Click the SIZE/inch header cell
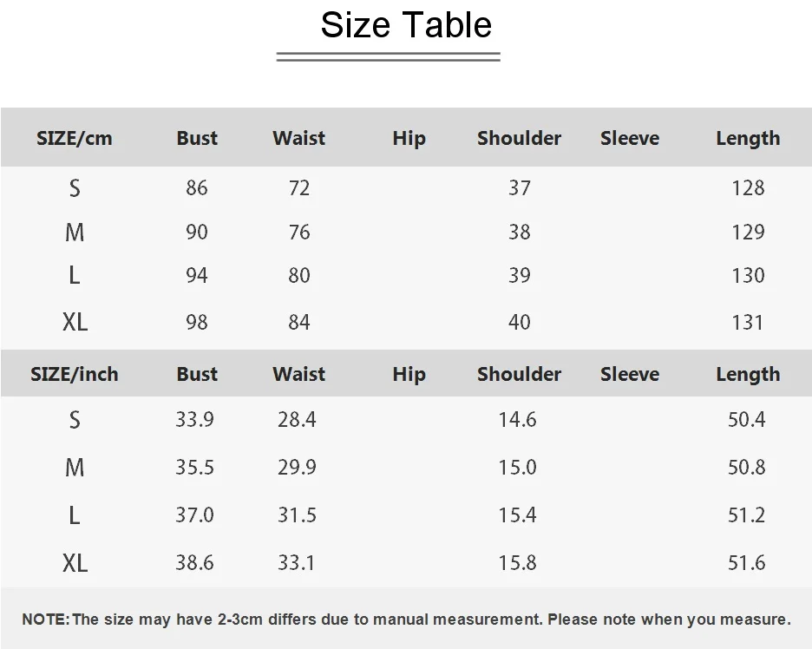This screenshot has width=812, height=649. pyautogui.click(x=74, y=374)
